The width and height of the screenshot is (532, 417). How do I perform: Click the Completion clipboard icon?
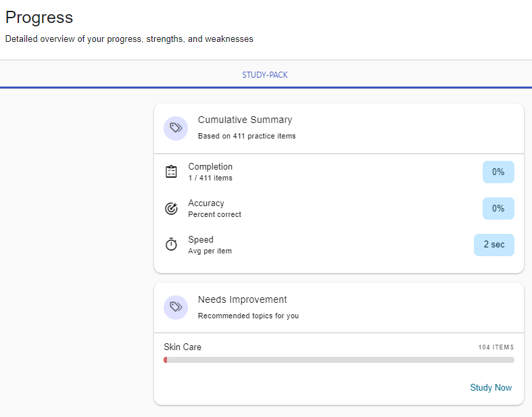(172, 172)
